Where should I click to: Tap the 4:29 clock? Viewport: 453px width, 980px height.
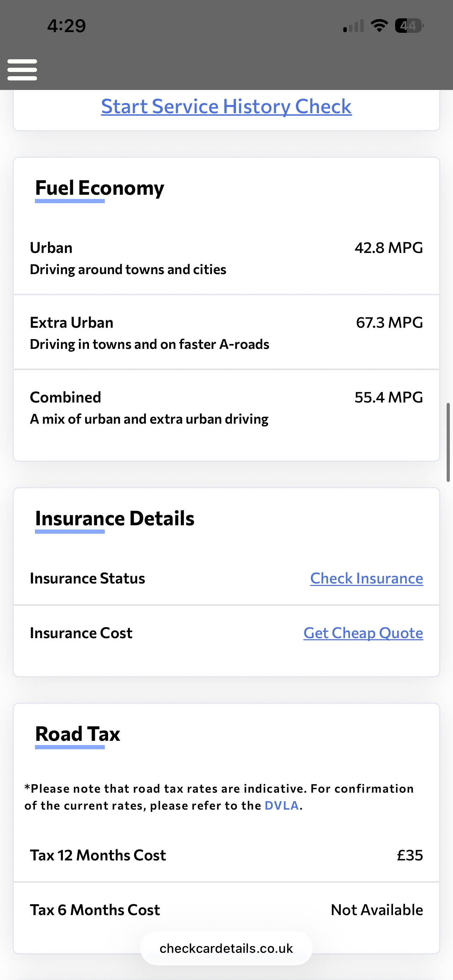pyautogui.click(x=67, y=26)
